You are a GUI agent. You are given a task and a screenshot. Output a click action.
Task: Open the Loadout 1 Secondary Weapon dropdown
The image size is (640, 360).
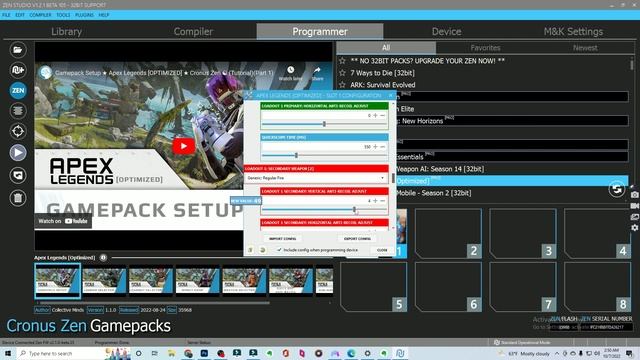click(x=316, y=178)
